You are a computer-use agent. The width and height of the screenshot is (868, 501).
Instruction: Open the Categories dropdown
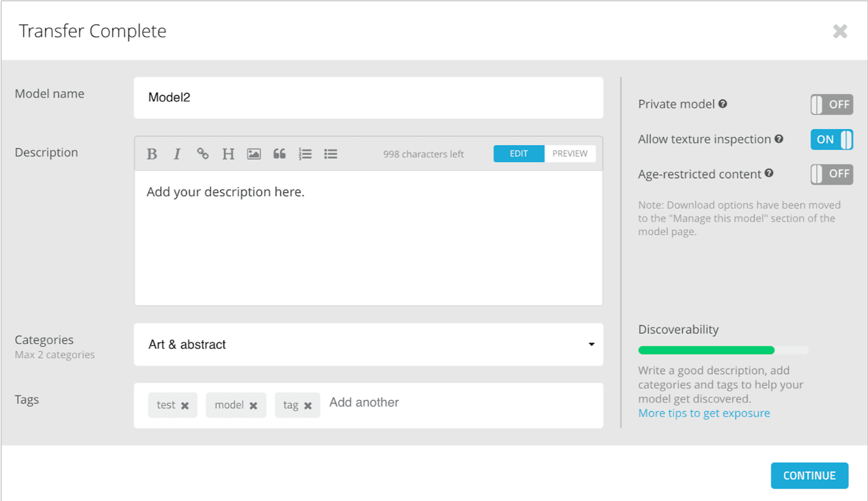(x=368, y=344)
